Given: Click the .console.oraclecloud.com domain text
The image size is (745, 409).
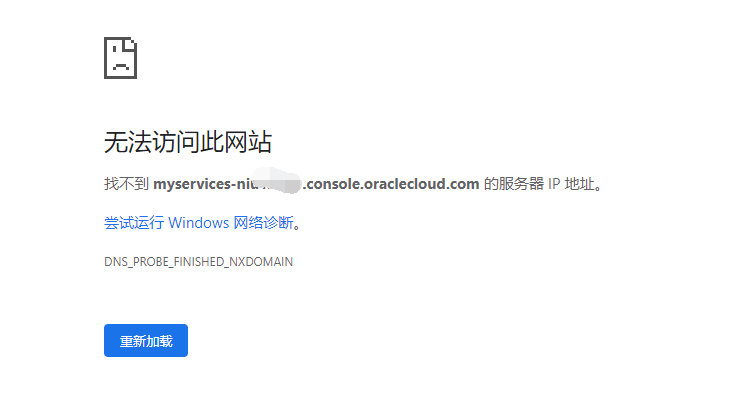Looking at the screenshot, I should pyautogui.click(x=392, y=184).
